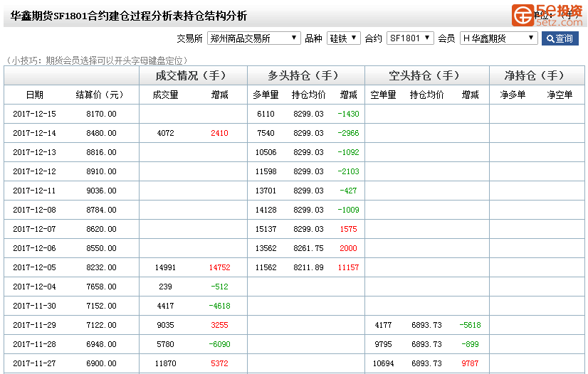This screenshot has width=588, height=374.
Task: Open the 合约 dropdown showing SF1801
Action: [410, 38]
